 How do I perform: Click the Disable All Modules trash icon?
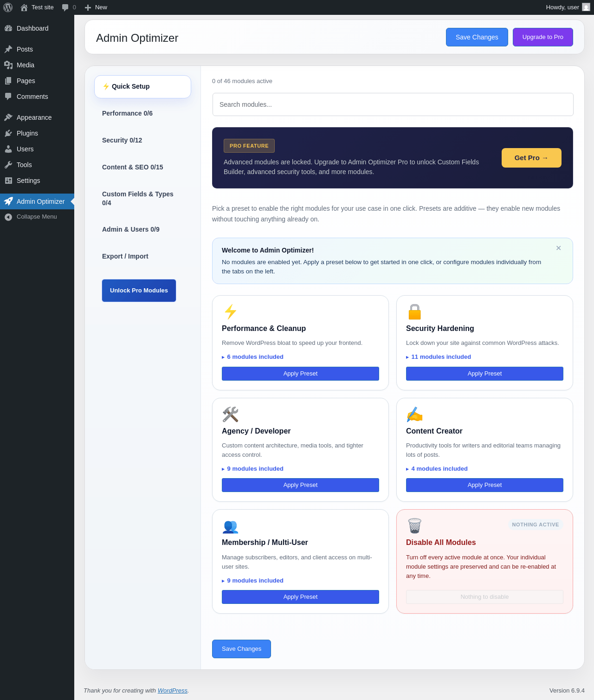pyautogui.click(x=415, y=526)
